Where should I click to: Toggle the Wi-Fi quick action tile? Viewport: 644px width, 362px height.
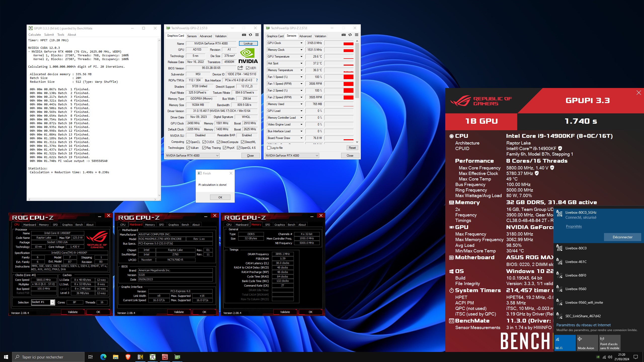565,343
